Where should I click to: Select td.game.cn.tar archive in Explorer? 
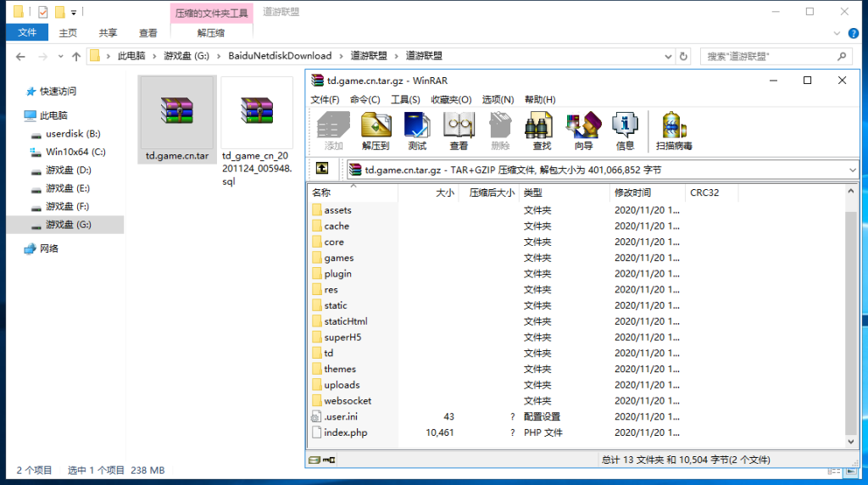177,120
